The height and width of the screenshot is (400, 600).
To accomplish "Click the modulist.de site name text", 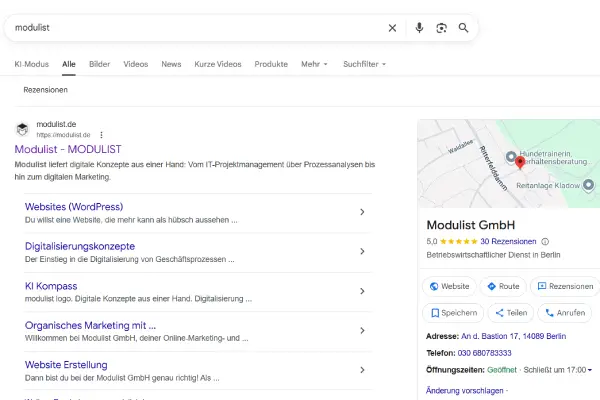I will click(x=56, y=124).
